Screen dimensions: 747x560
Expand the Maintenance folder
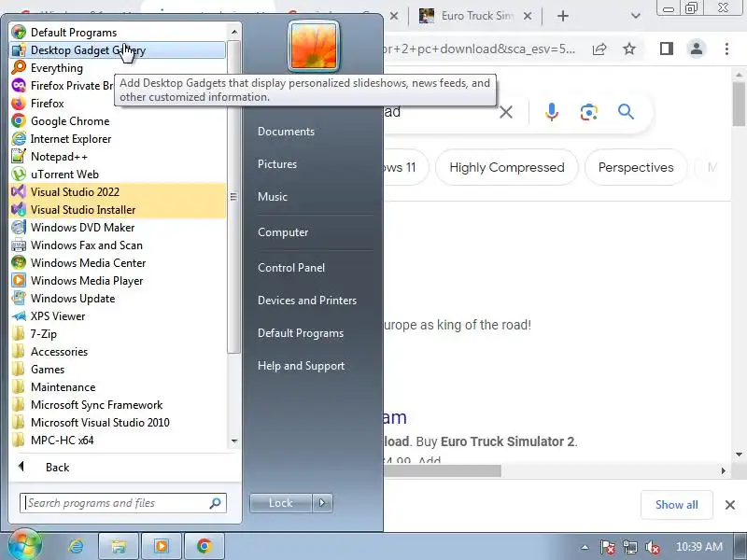[x=118, y=387]
